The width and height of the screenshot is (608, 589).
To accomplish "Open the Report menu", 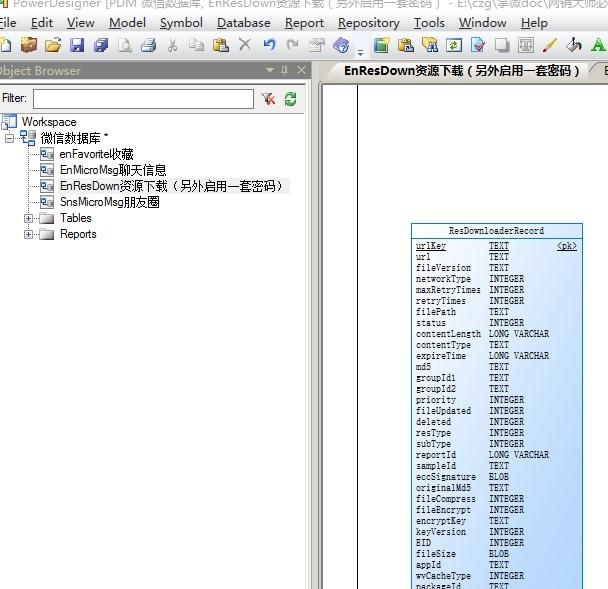I will pos(304,23).
